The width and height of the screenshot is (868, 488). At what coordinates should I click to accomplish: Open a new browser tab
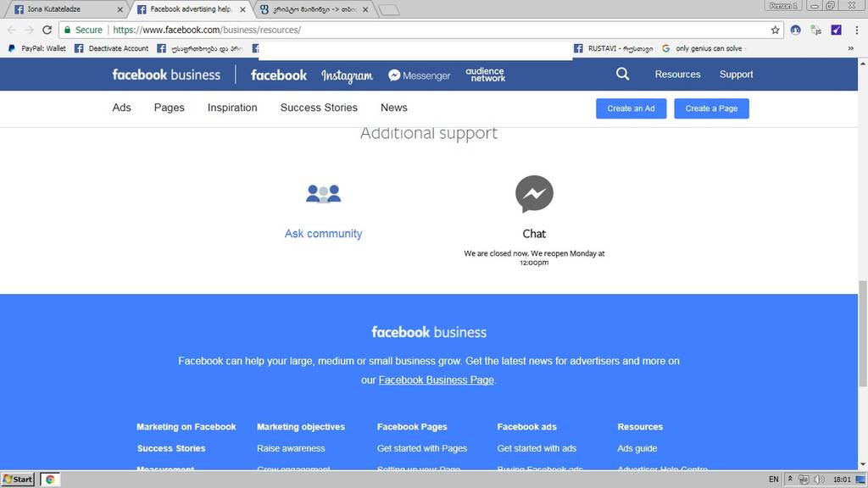click(x=389, y=10)
